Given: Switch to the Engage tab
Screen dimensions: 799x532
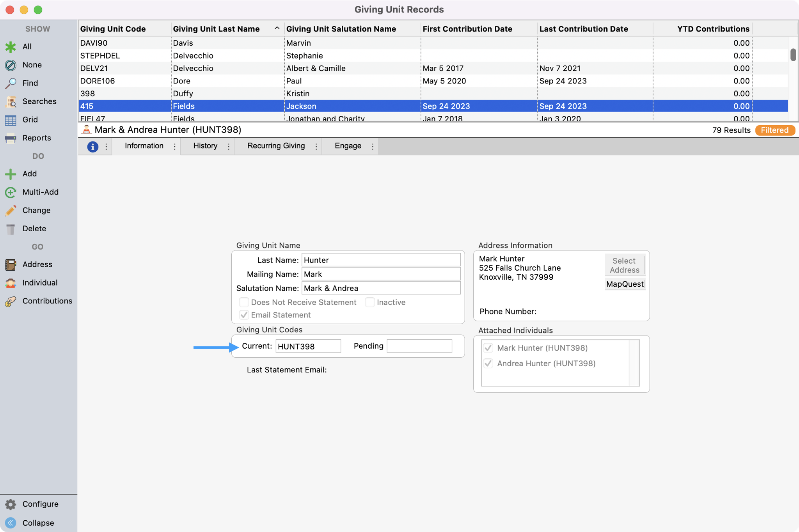Looking at the screenshot, I should pos(348,146).
